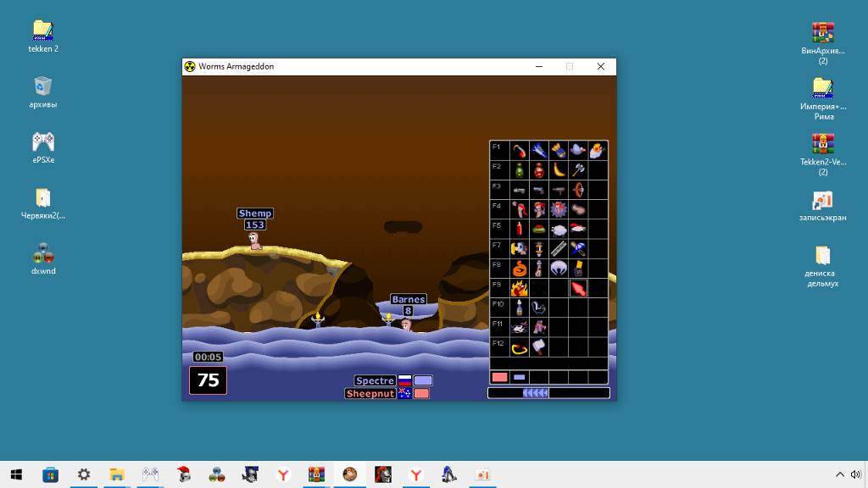Image resolution: width=868 pixels, height=488 pixels.
Task: Select the Baseball Bat weapon
Action: (578, 249)
